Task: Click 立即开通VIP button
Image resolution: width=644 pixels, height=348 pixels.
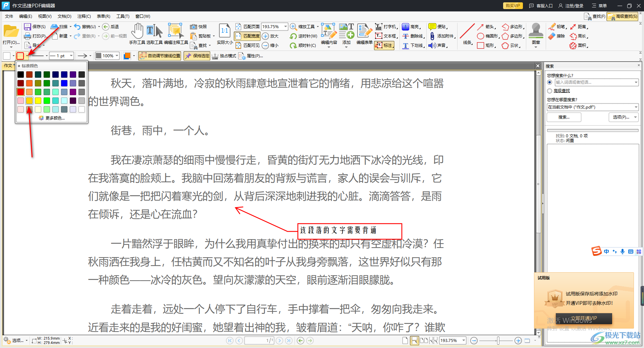Action: tap(584, 318)
